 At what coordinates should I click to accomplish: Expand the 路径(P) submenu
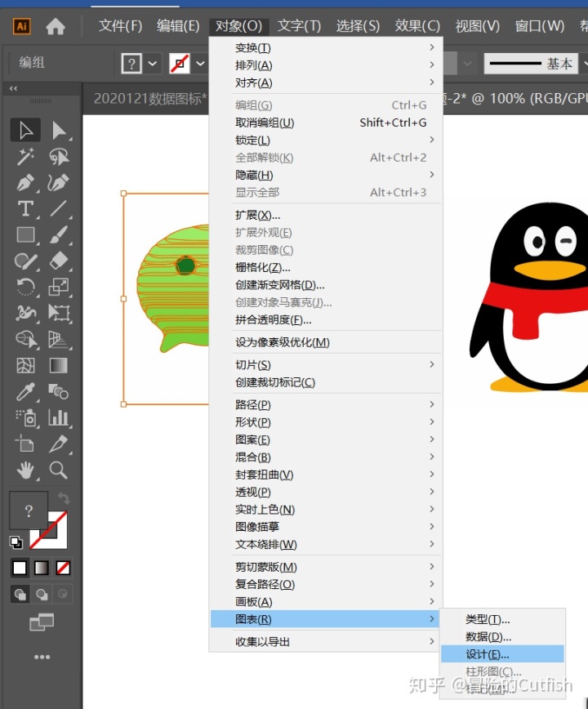325,404
